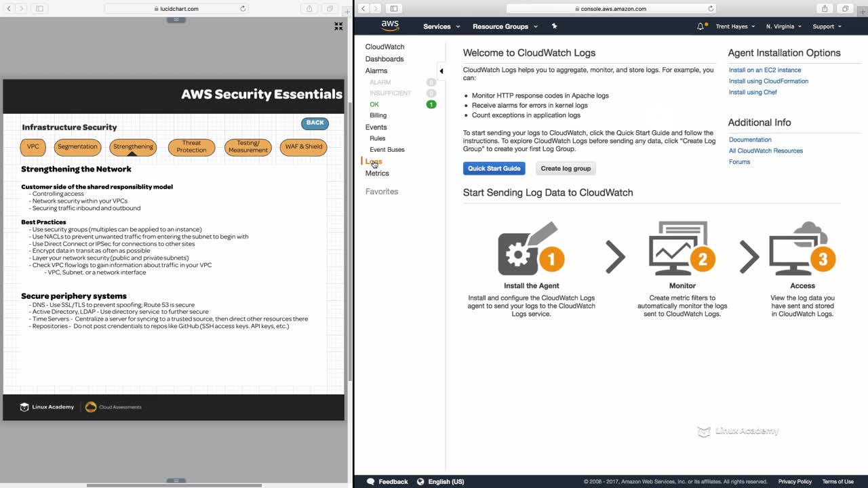Image resolution: width=868 pixels, height=488 pixels.
Task: Click the Create log group button
Action: pos(566,168)
